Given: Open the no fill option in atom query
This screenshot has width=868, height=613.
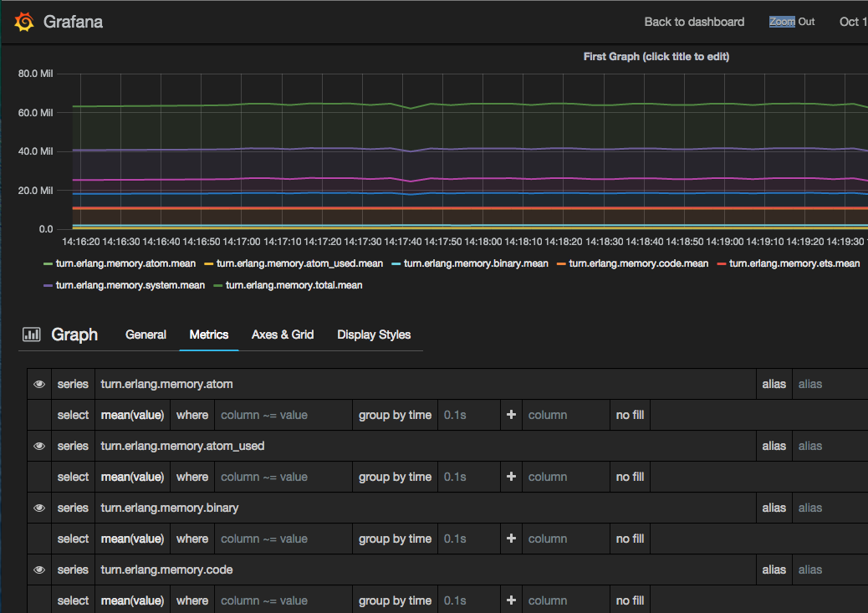Looking at the screenshot, I should point(630,415).
